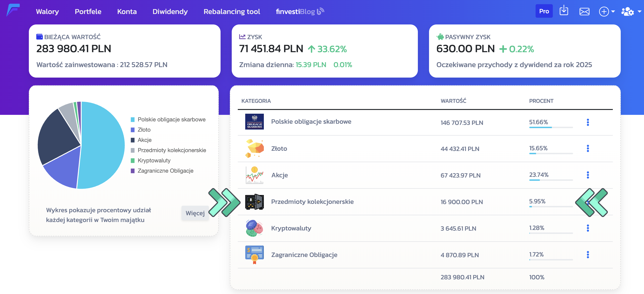This screenshot has width=644, height=294.
Task: Open the finvestiBlog link
Action: (299, 11)
